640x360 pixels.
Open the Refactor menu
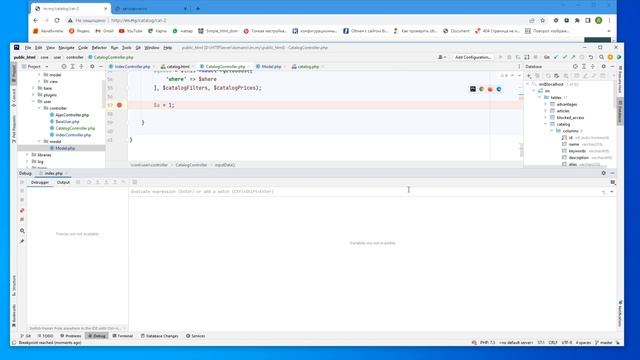coord(99,48)
